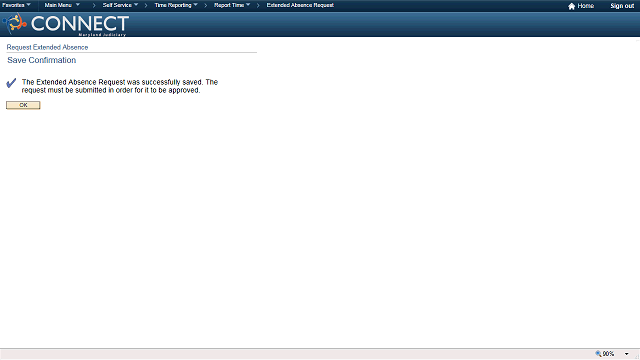Click the Main Menu dropdown arrow
The image size is (640, 360).
(78, 5)
